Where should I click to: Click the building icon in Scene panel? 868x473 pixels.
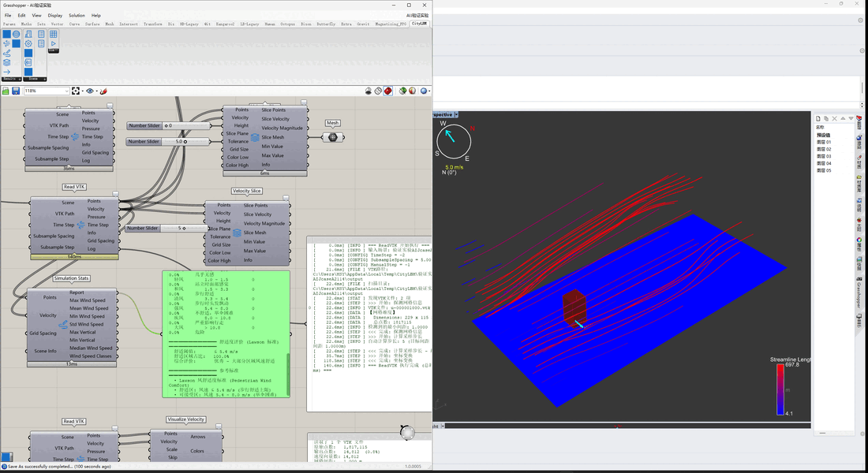click(x=28, y=35)
